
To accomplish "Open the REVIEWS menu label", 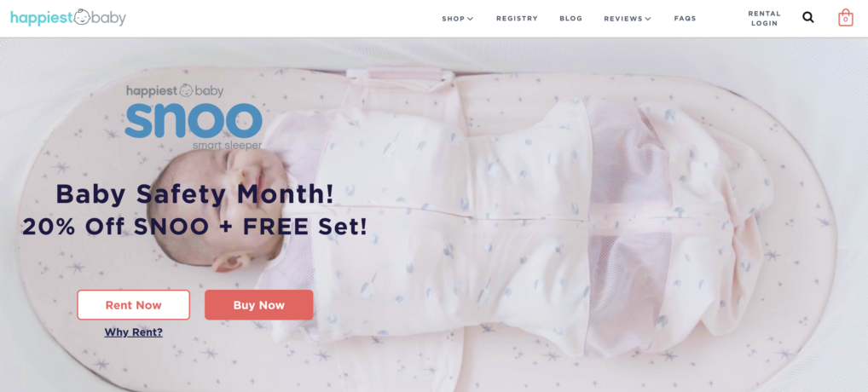I will point(622,19).
